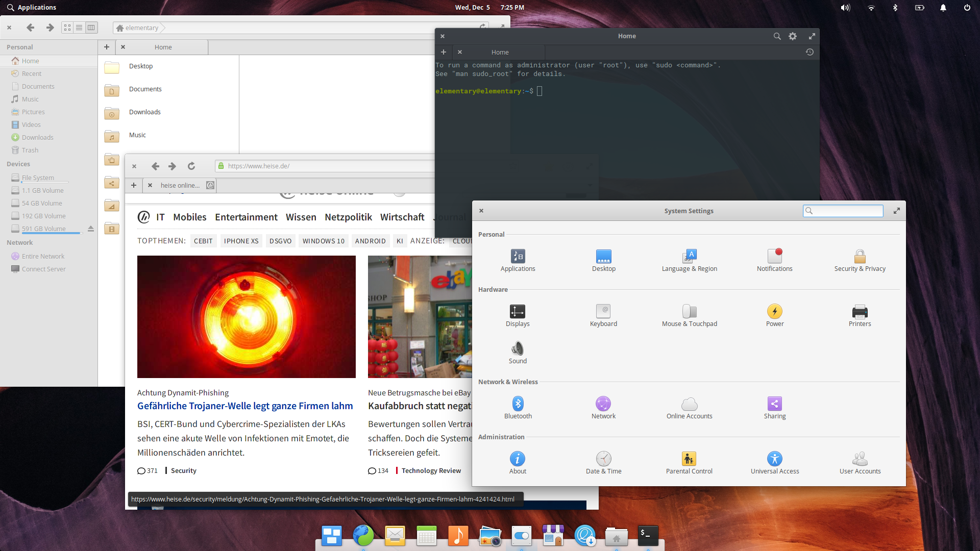Click the IPHONE XS topic tag
Viewport: 980px width, 551px height.
pos(241,241)
